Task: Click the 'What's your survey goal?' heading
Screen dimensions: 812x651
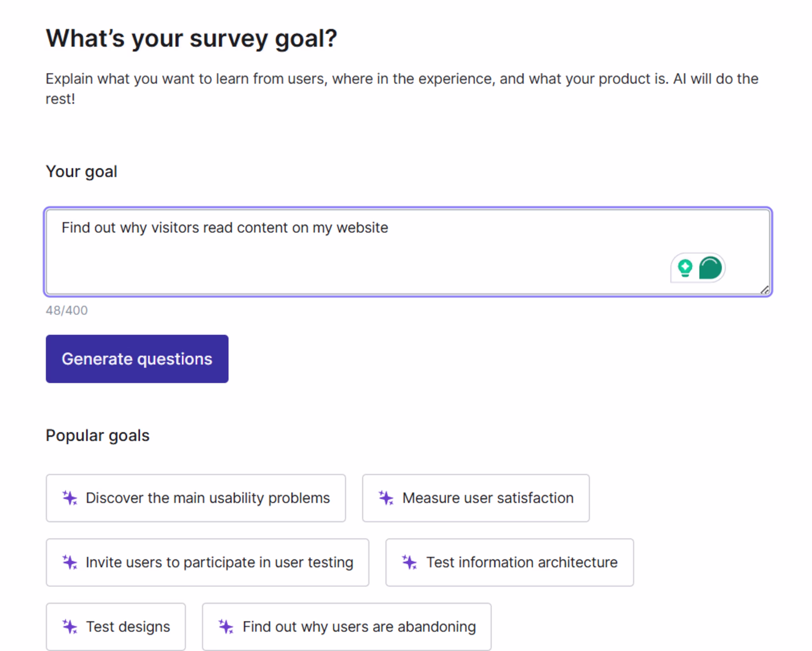Action: tap(192, 38)
